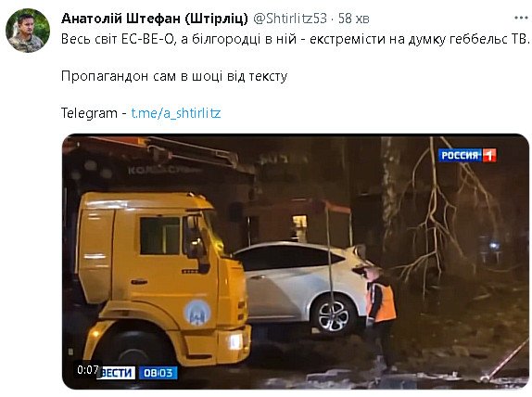Open the @Shtirlitz53 handle link

[290, 19]
